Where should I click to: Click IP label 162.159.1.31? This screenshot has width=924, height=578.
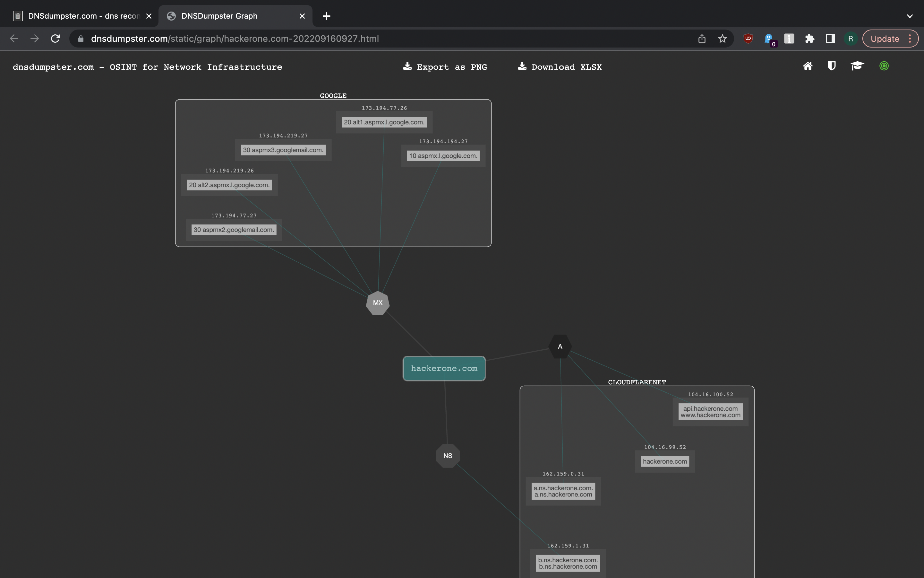point(568,546)
